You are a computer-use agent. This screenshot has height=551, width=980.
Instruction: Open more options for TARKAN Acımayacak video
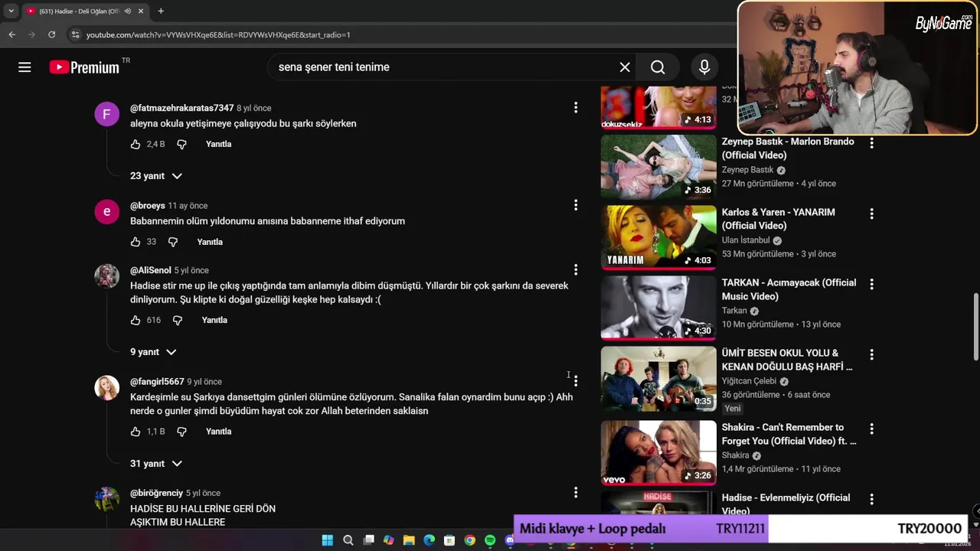(871, 284)
